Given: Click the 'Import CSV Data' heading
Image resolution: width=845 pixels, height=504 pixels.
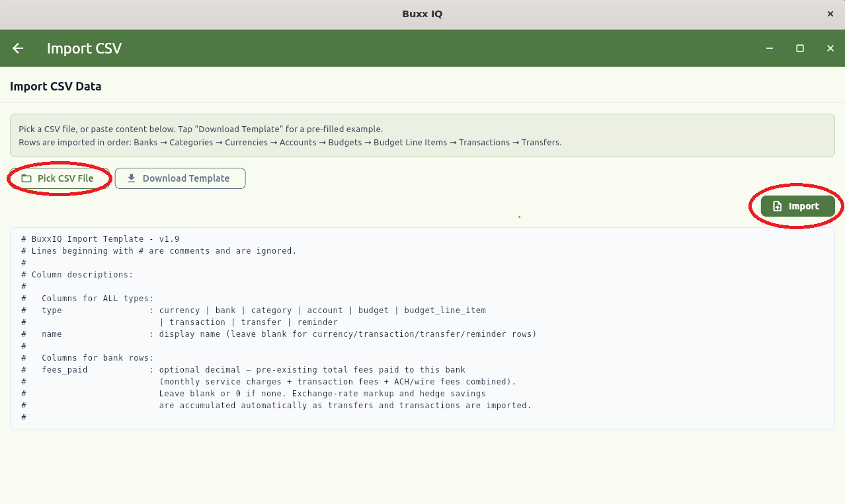Looking at the screenshot, I should [x=56, y=87].
